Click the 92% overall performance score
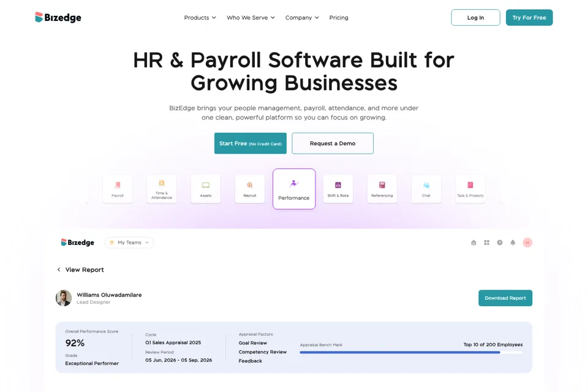This screenshot has width=588, height=392. (75, 343)
